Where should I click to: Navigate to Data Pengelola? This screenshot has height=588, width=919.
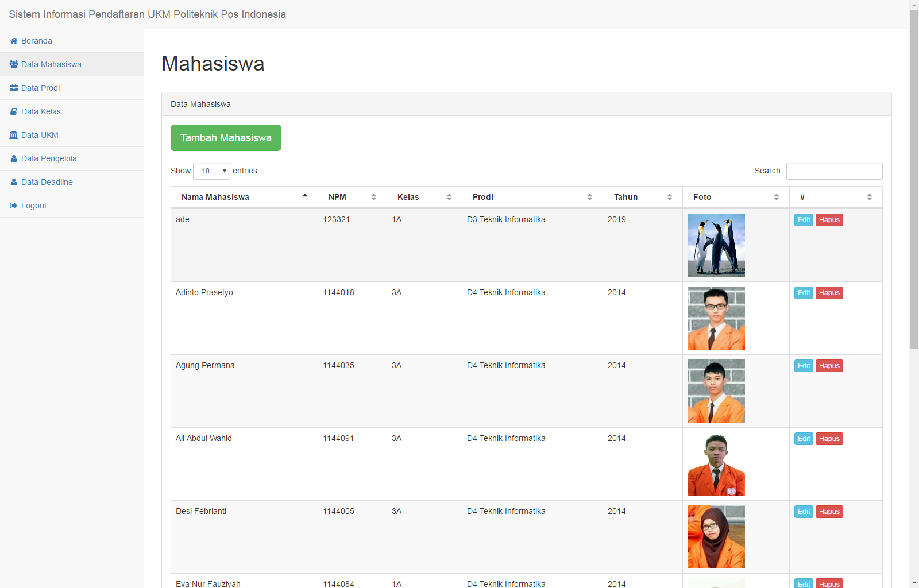point(72,158)
